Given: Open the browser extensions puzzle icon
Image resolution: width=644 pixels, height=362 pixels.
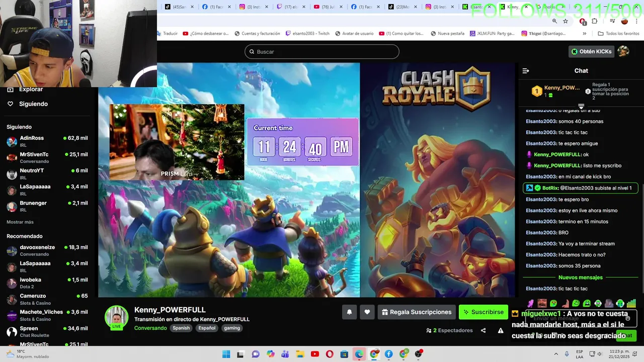Looking at the screenshot, I should tap(594, 21).
